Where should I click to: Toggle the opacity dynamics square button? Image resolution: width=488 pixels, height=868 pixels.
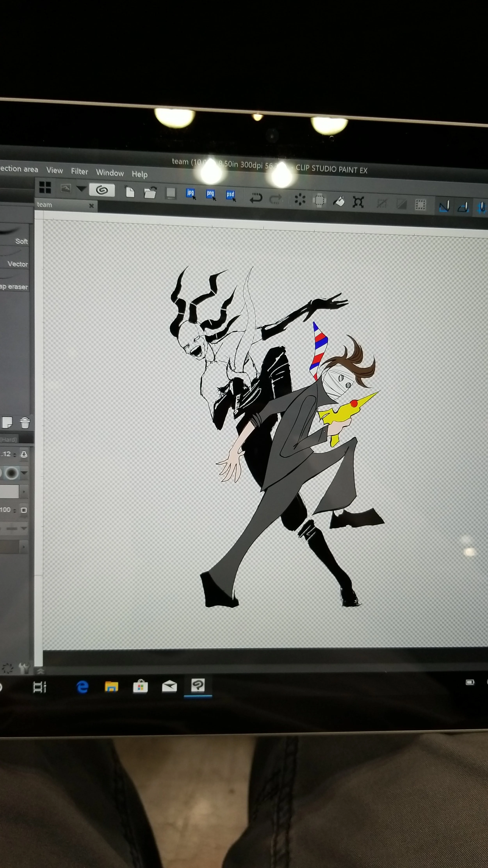(24, 510)
